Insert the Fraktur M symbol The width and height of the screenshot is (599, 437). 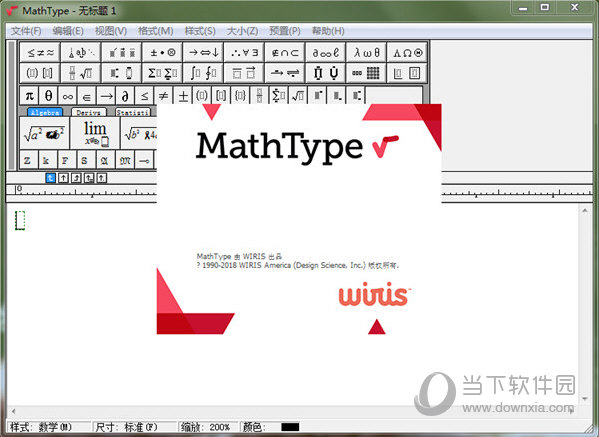tap(125, 160)
